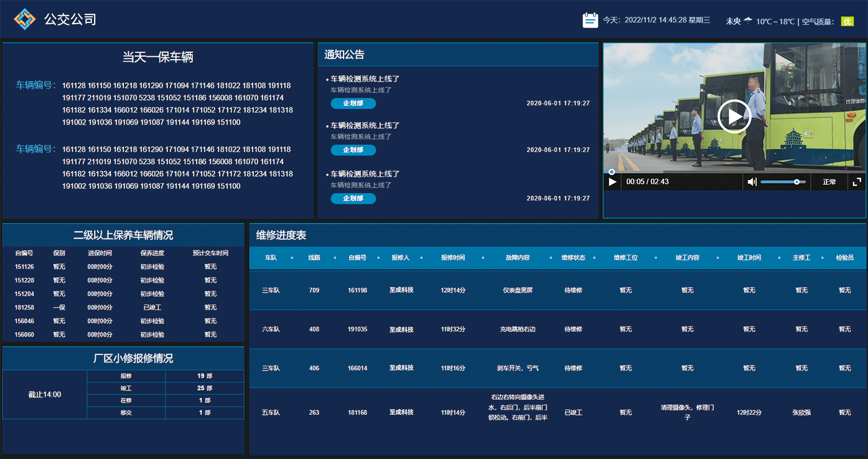Select repair row with 充电跳枪右边 fault
The width and height of the screenshot is (868, 459).
click(517, 329)
